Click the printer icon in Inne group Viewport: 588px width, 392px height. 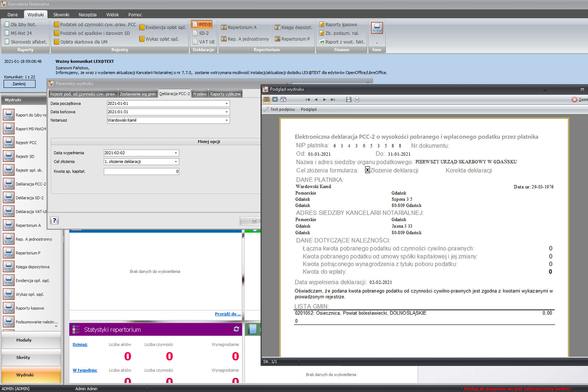[x=377, y=28]
